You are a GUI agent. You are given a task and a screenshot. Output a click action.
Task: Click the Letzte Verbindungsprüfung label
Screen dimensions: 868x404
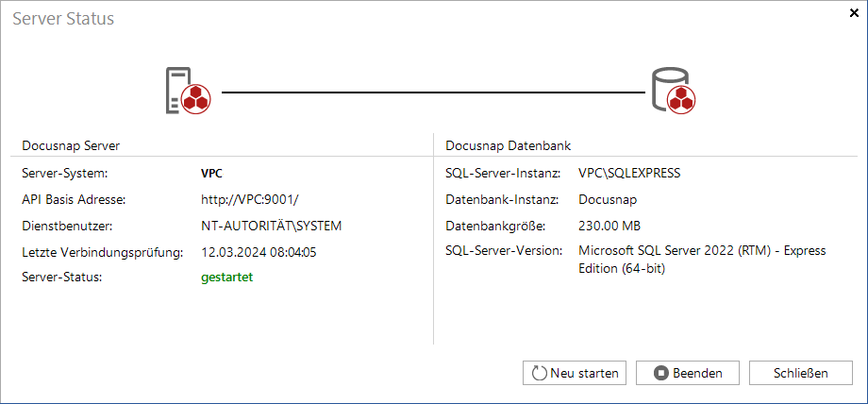point(103,252)
